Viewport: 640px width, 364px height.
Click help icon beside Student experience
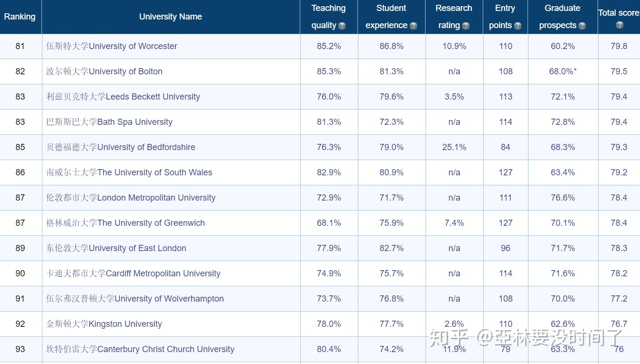(x=413, y=26)
